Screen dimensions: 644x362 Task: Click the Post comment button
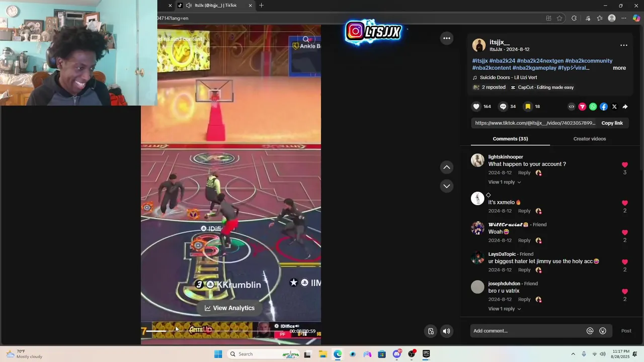click(x=626, y=331)
